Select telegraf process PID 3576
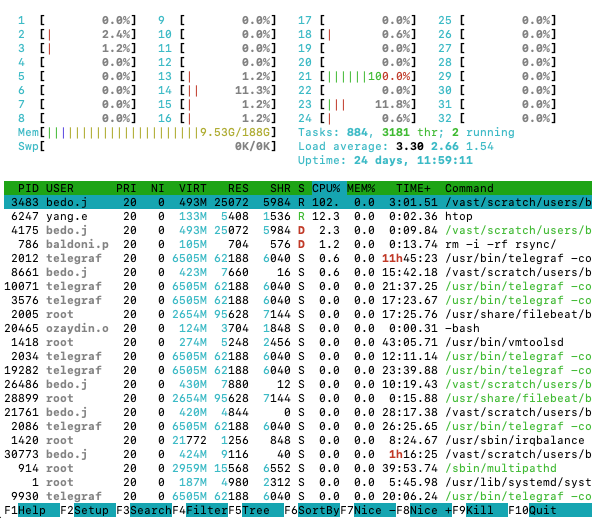596x518 pixels. [x=298, y=300]
